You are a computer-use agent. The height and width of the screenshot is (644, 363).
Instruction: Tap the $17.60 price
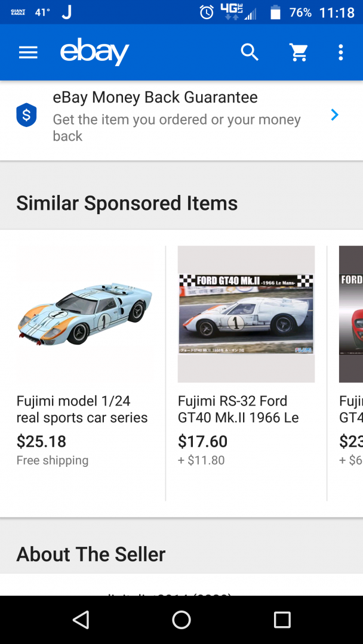point(202,441)
